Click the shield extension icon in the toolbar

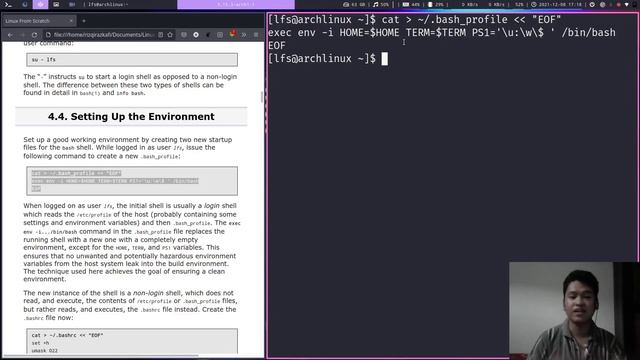pos(184,35)
